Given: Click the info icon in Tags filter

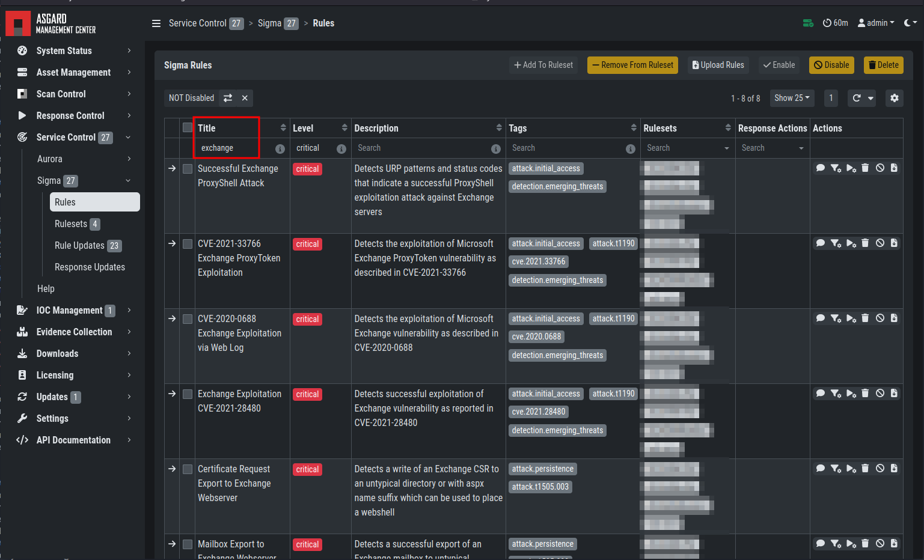Looking at the screenshot, I should pyautogui.click(x=631, y=149).
